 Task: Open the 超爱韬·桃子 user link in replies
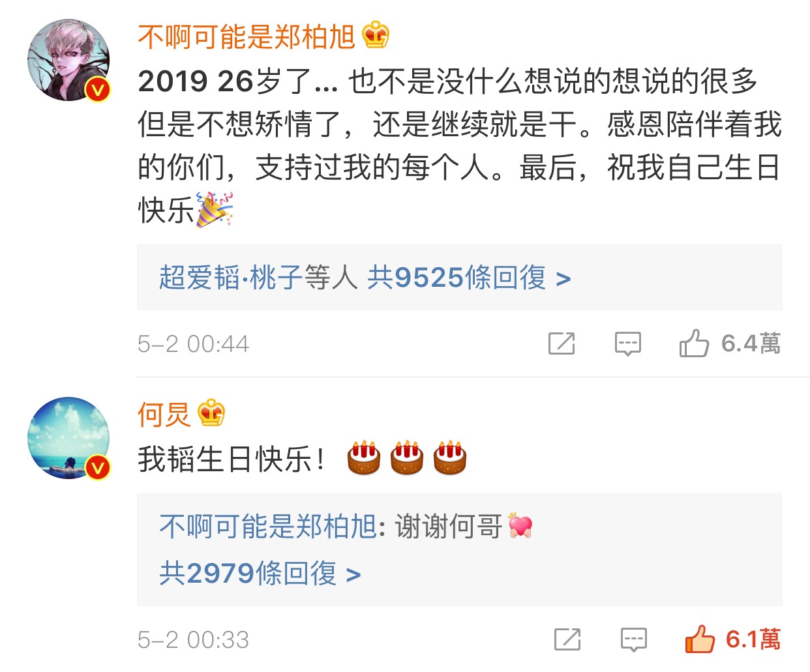[x=231, y=278]
